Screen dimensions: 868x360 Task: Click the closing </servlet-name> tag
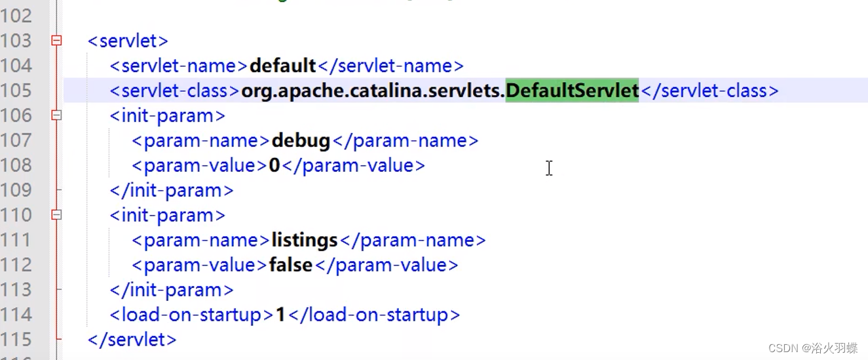click(x=390, y=66)
